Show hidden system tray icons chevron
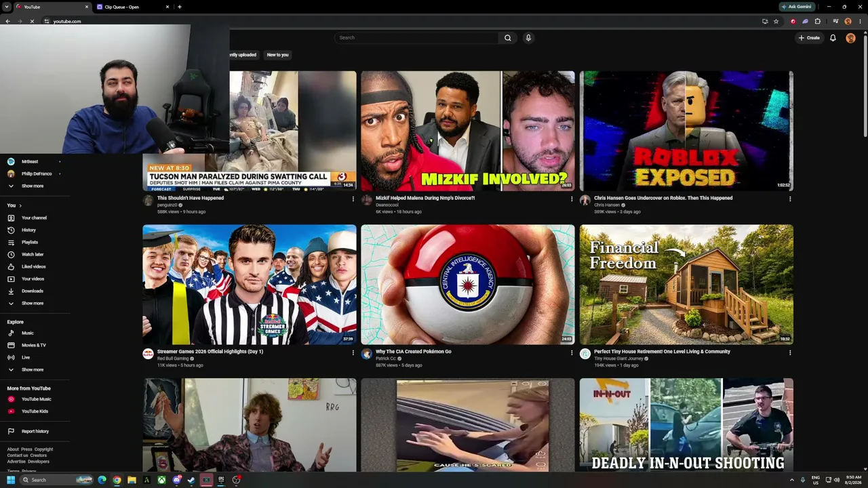The image size is (868, 488). click(x=792, y=480)
